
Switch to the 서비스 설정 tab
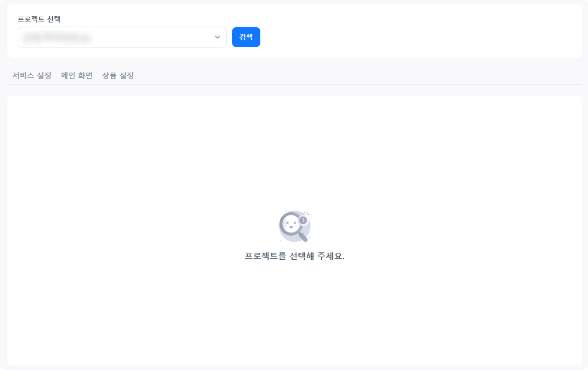click(x=32, y=75)
